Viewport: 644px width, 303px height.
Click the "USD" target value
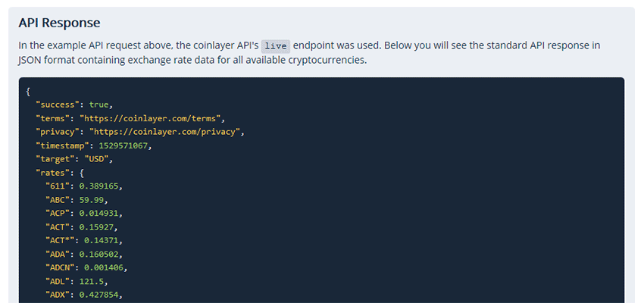click(98, 158)
